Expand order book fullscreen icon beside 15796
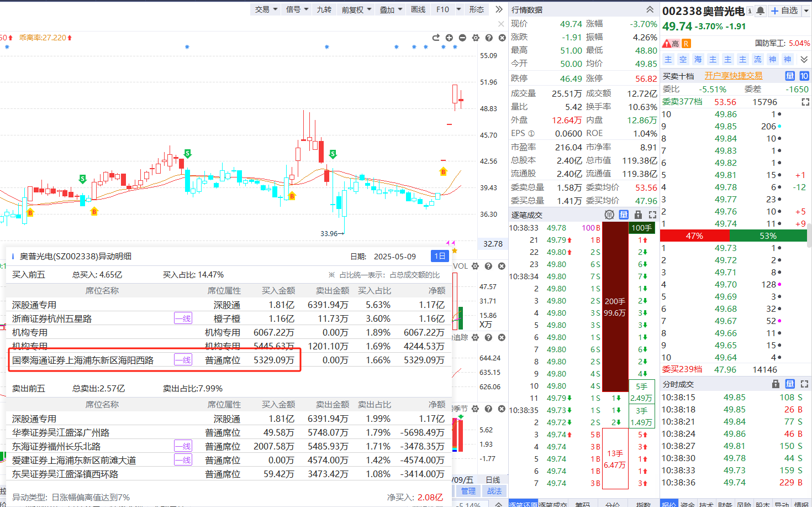Screen dimensions: 812x507 tap(805, 102)
